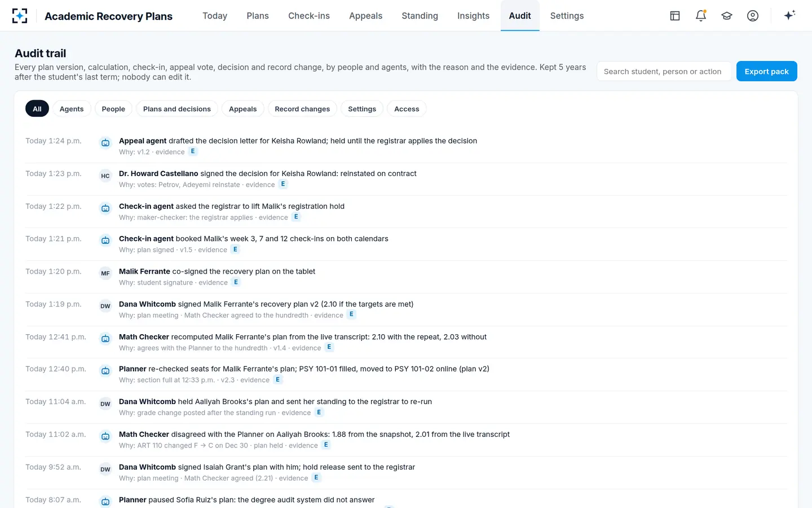Image resolution: width=812 pixels, height=508 pixels.
Task: Click the graduation cap icon
Action: click(x=727, y=16)
